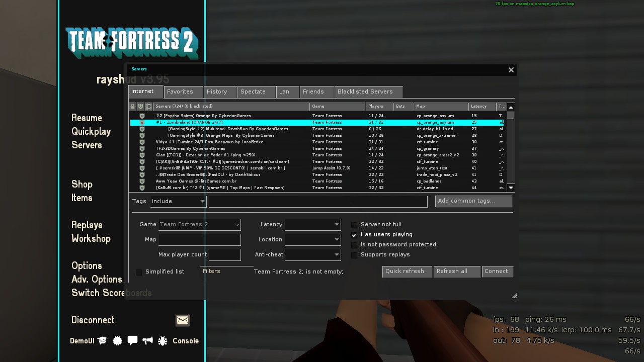Screen dimensions: 644x362
Task: Click the server list scroll up arrow
Action: pos(511,107)
